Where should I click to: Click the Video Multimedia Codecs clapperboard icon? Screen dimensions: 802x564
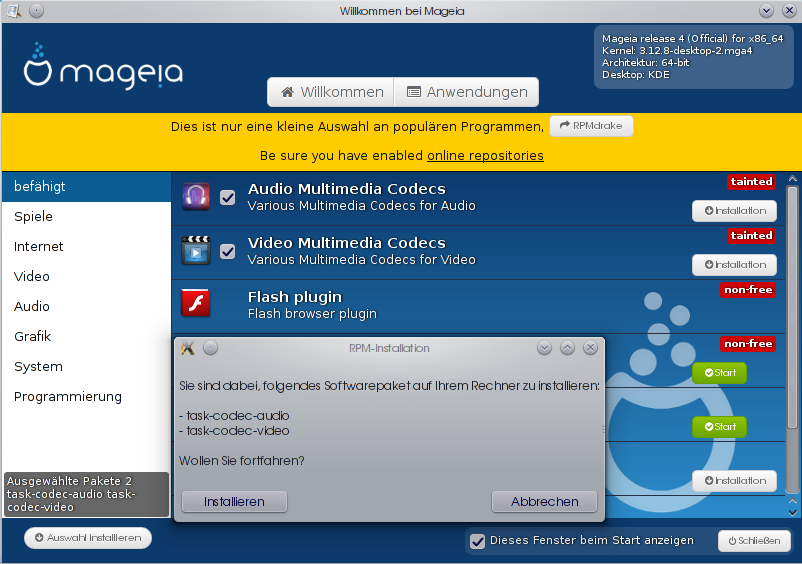tap(196, 251)
